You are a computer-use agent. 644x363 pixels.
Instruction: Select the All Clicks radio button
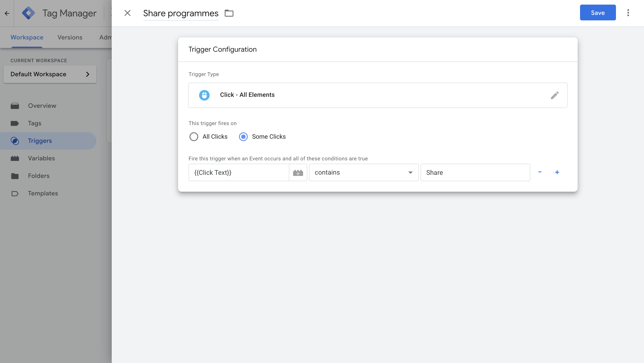194,137
